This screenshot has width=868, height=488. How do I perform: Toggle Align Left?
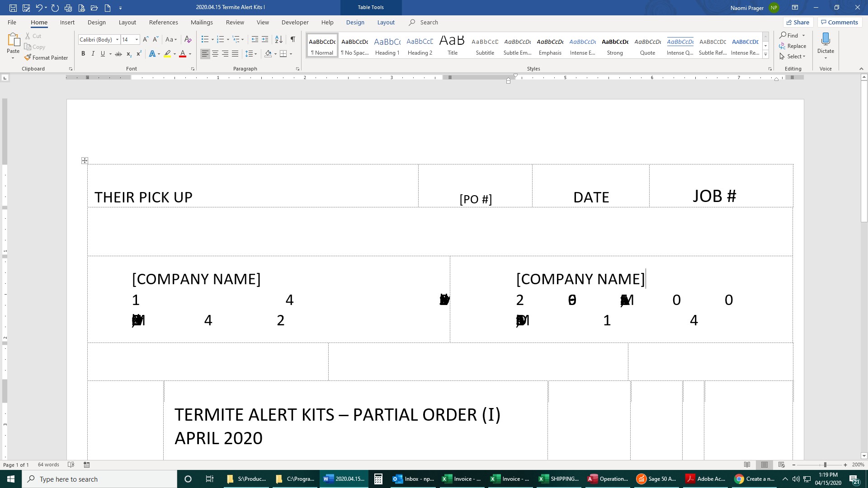[x=205, y=54]
